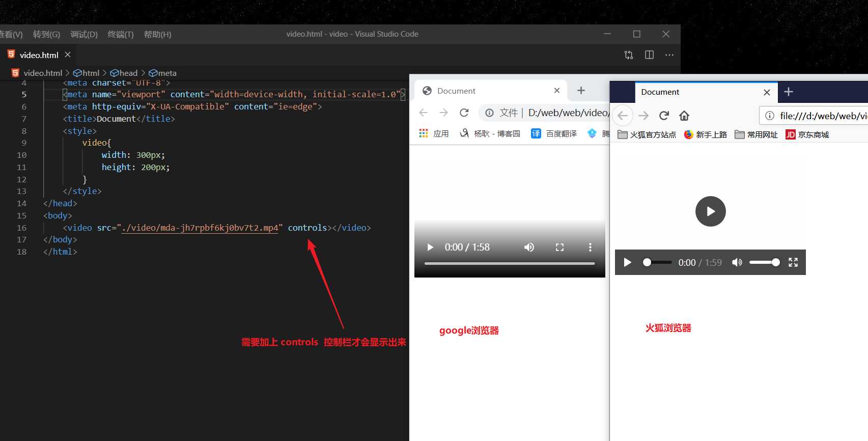Enter fullscreen on Firefox video

click(793, 262)
